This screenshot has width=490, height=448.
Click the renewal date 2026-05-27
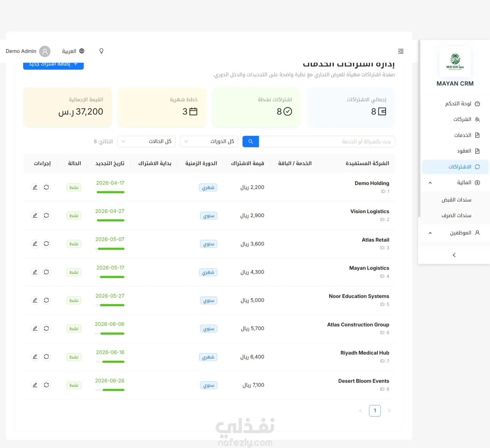click(x=110, y=296)
